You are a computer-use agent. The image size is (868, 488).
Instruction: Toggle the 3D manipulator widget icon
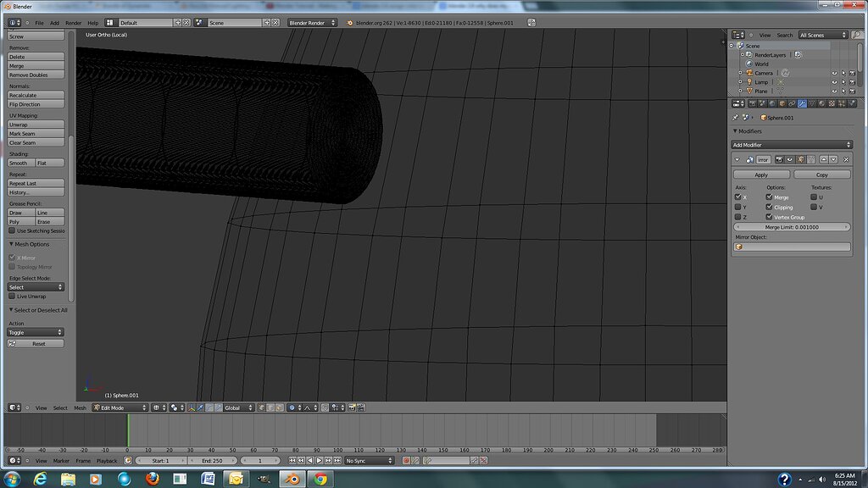[192, 408]
